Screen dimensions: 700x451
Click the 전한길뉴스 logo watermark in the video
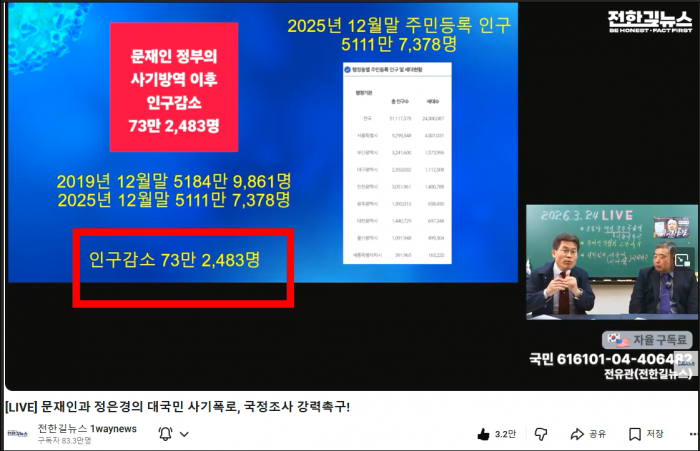(650, 23)
